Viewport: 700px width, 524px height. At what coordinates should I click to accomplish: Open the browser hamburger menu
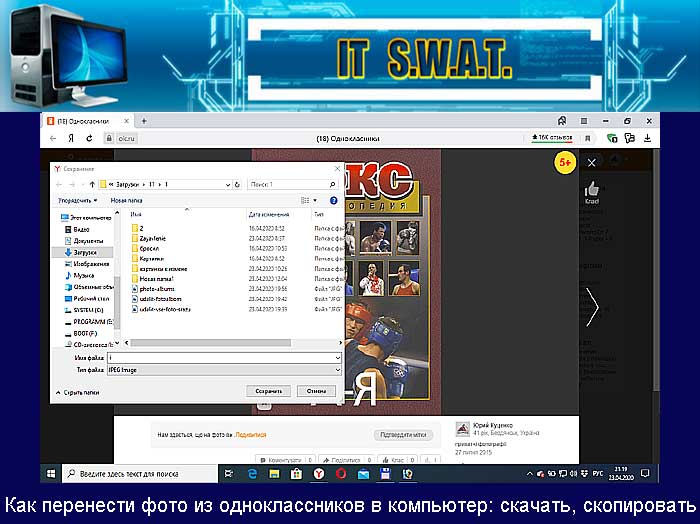pyautogui.click(x=583, y=121)
